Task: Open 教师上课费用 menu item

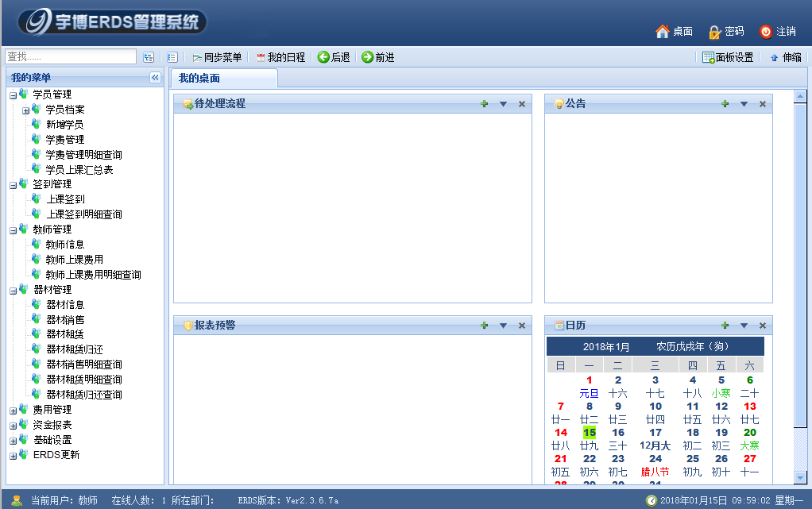Action: (x=74, y=260)
